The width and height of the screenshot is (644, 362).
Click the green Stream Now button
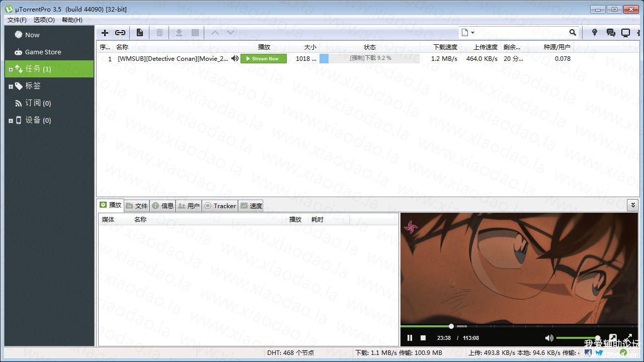(264, 58)
